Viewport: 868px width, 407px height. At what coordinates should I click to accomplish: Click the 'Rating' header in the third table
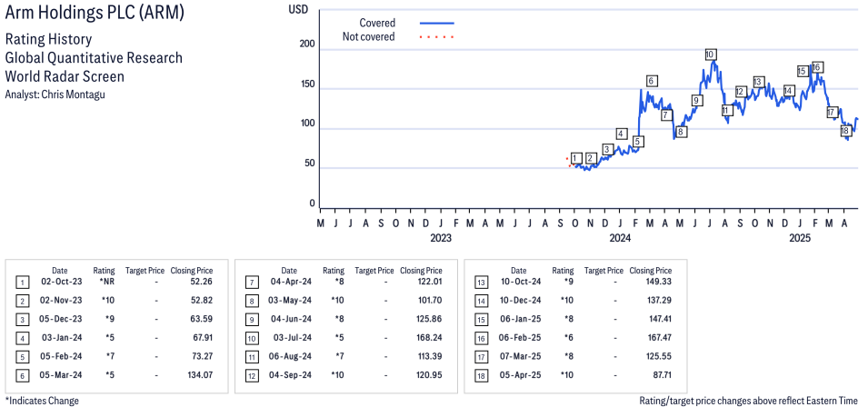tap(563, 271)
